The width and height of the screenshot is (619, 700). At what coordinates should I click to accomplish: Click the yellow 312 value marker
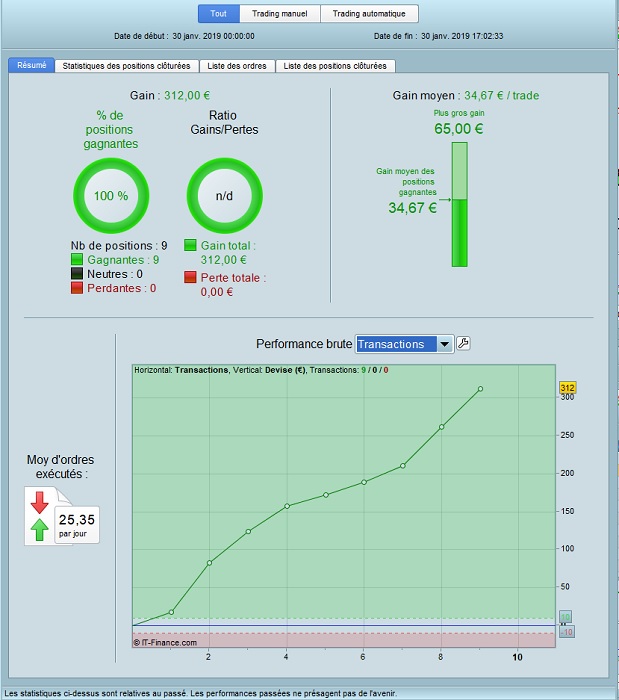(567, 388)
